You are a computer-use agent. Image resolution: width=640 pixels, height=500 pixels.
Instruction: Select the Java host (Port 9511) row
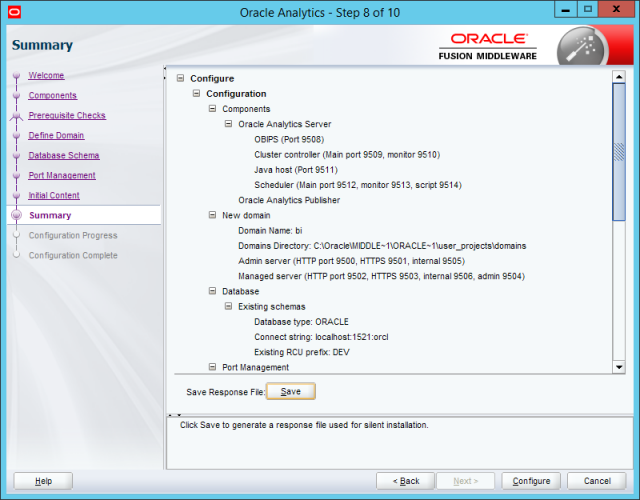[296, 169]
